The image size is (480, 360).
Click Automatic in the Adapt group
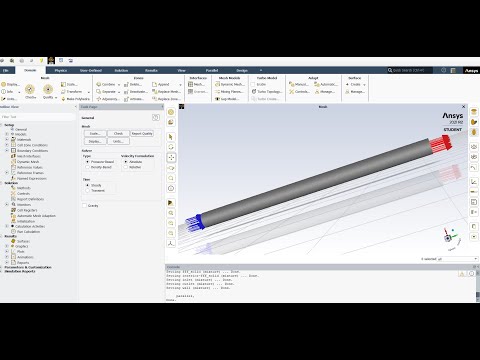[x=326, y=84]
